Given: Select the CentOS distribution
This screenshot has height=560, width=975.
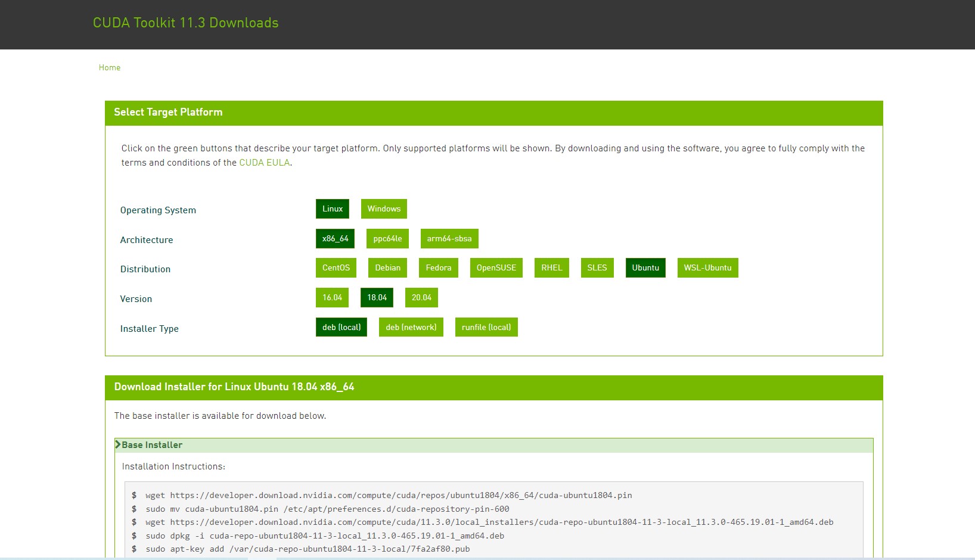Looking at the screenshot, I should (336, 267).
